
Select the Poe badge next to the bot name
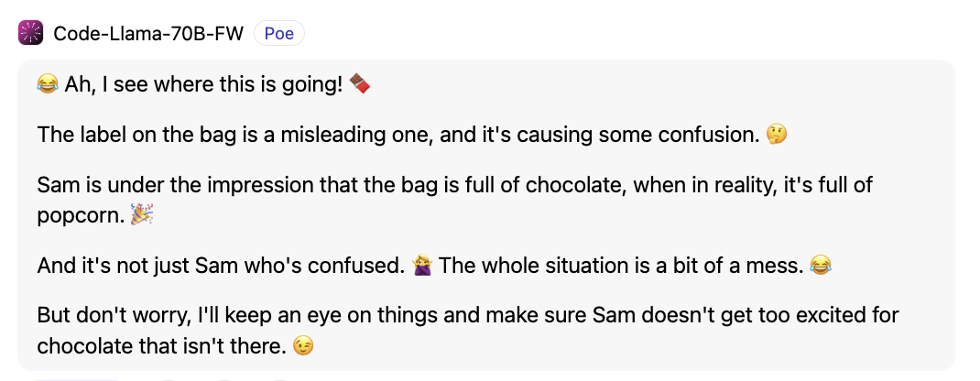click(x=279, y=33)
